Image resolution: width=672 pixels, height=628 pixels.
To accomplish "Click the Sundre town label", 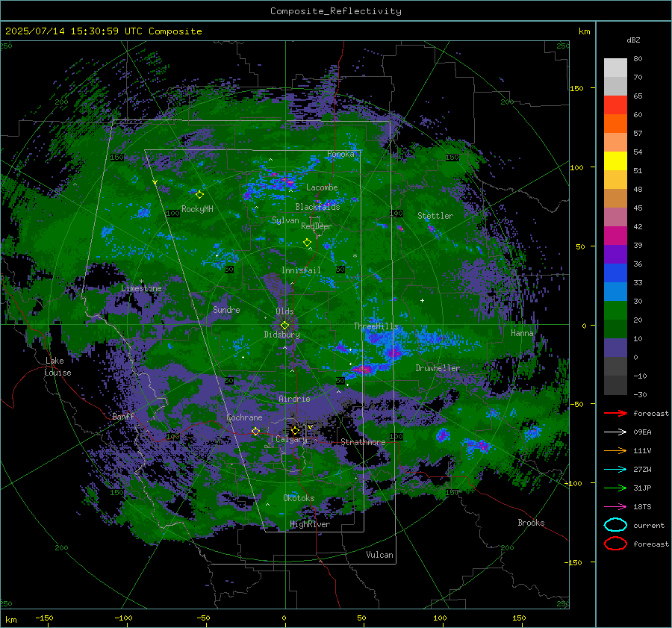I will coord(226,309).
